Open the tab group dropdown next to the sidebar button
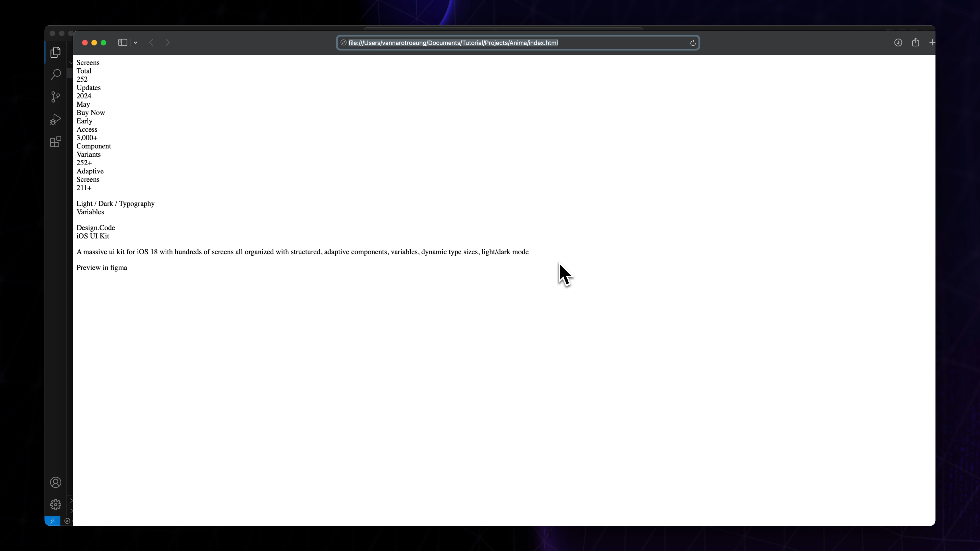The width and height of the screenshot is (980, 551). pos(136,43)
